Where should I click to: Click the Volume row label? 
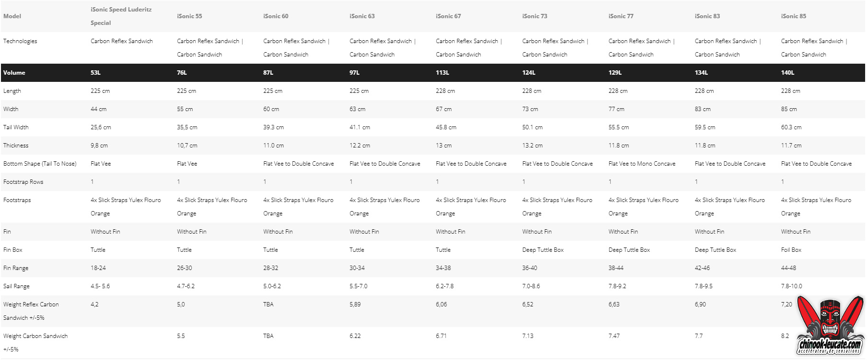[14, 73]
